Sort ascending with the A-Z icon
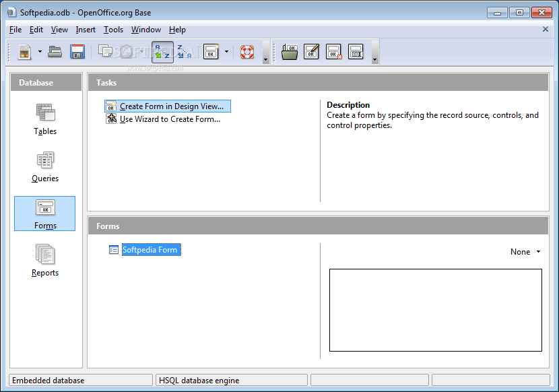 point(162,52)
